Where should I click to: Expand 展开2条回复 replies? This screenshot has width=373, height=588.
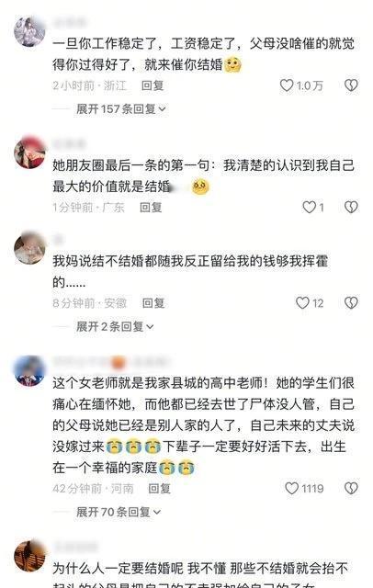coord(115,327)
